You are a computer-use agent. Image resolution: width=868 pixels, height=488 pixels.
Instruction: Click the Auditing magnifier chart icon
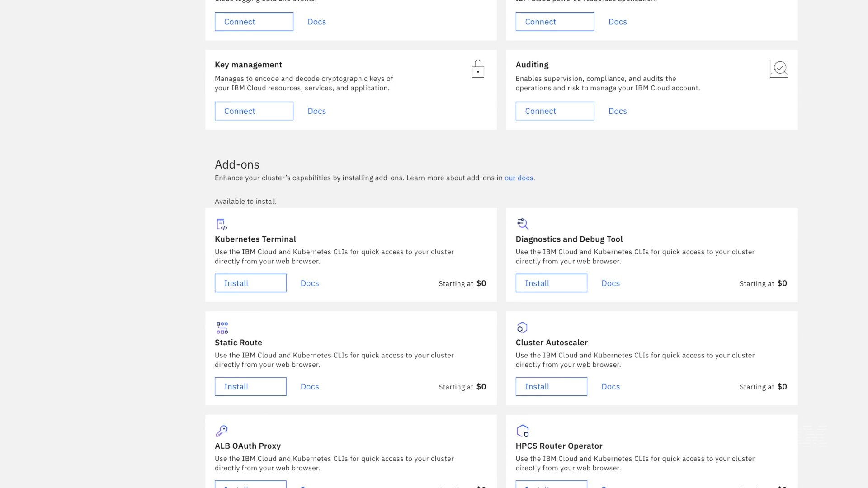[778, 69]
